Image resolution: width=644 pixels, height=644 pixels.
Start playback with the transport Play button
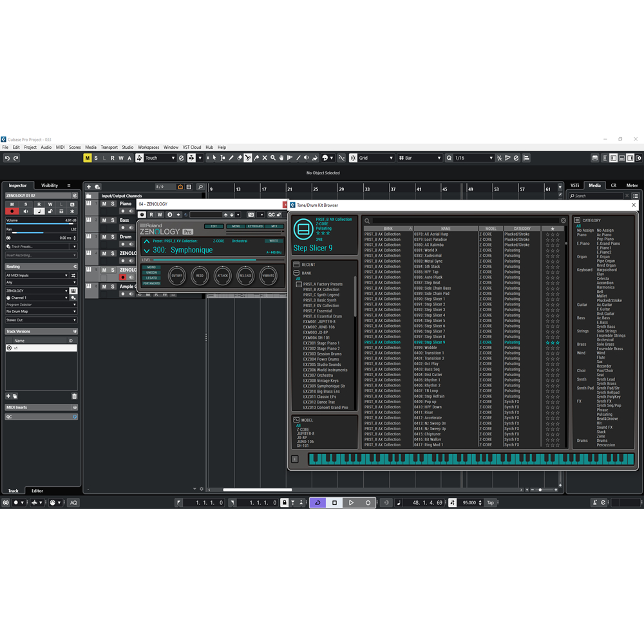(351, 502)
